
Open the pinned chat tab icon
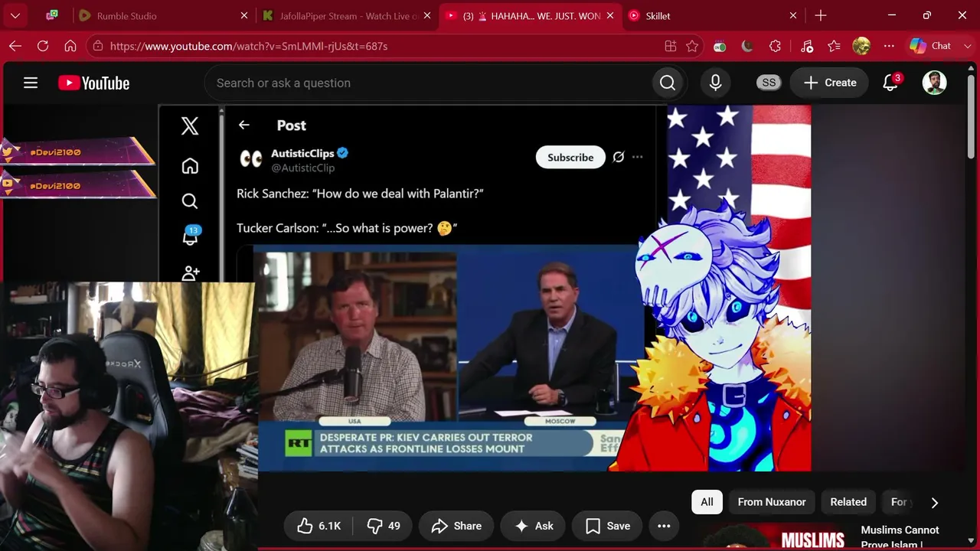coord(52,15)
